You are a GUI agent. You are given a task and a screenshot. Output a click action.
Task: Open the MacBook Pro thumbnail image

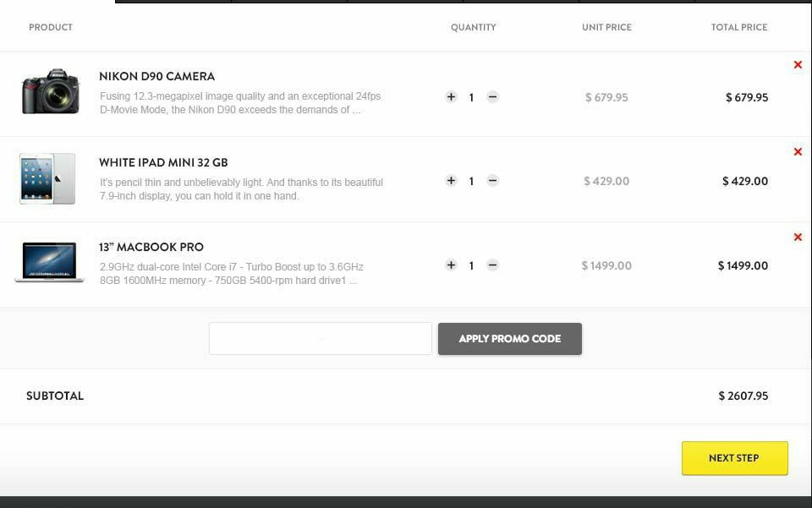pos(49,262)
